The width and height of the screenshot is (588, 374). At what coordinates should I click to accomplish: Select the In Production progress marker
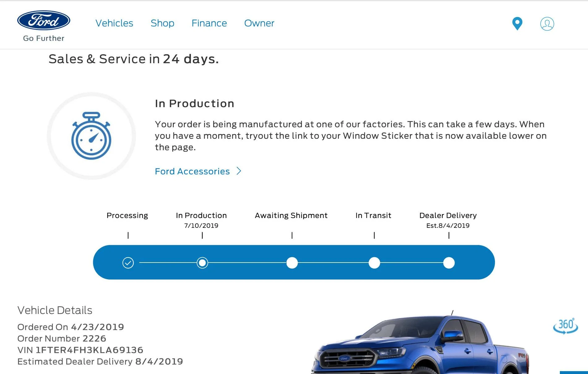[x=202, y=263]
